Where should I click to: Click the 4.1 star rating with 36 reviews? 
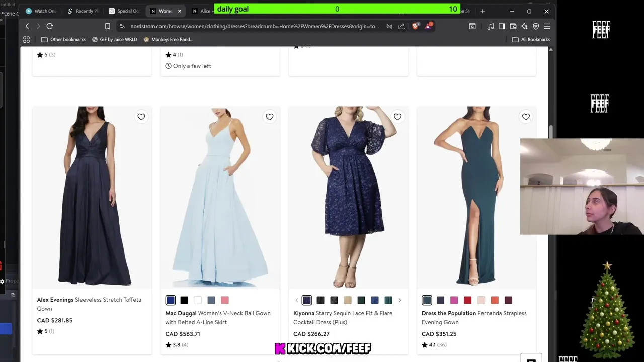[x=434, y=345]
